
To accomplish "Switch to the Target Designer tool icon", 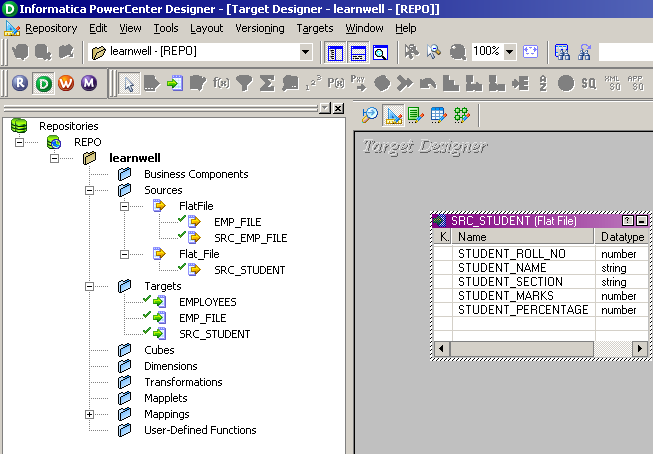I will (x=393, y=115).
